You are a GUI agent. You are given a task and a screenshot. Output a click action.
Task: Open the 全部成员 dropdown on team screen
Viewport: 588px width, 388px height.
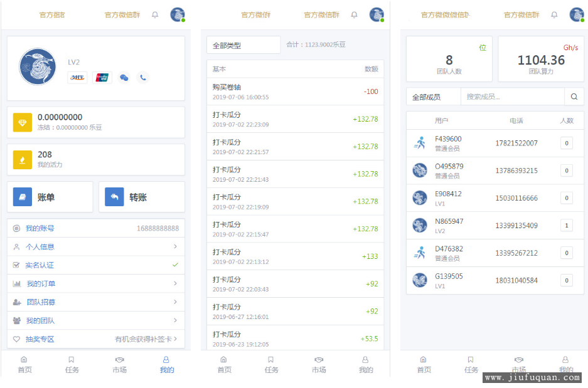(x=433, y=97)
